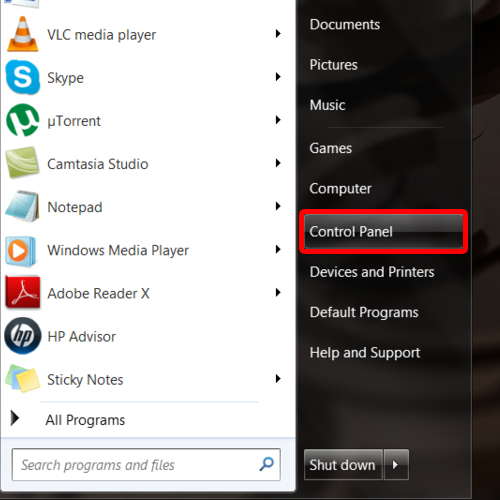The image size is (500, 500).
Task: Open Devices and Printers
Action: 372,272
